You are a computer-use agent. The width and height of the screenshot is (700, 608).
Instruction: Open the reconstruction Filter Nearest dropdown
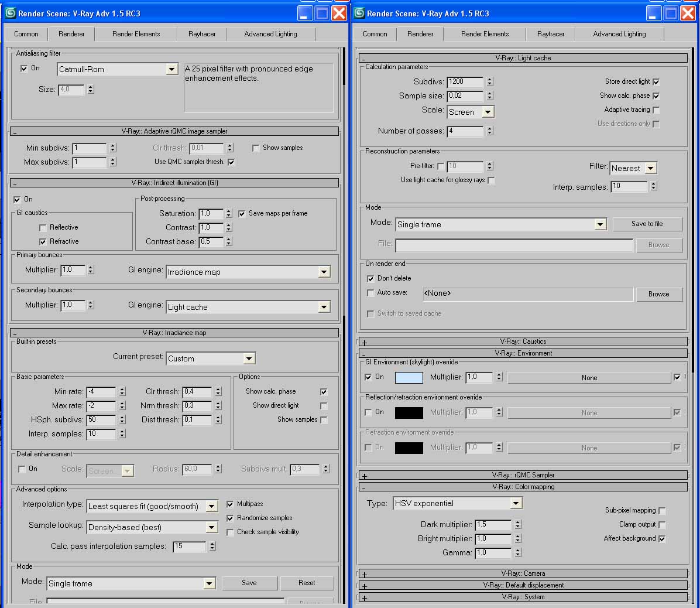651,168
